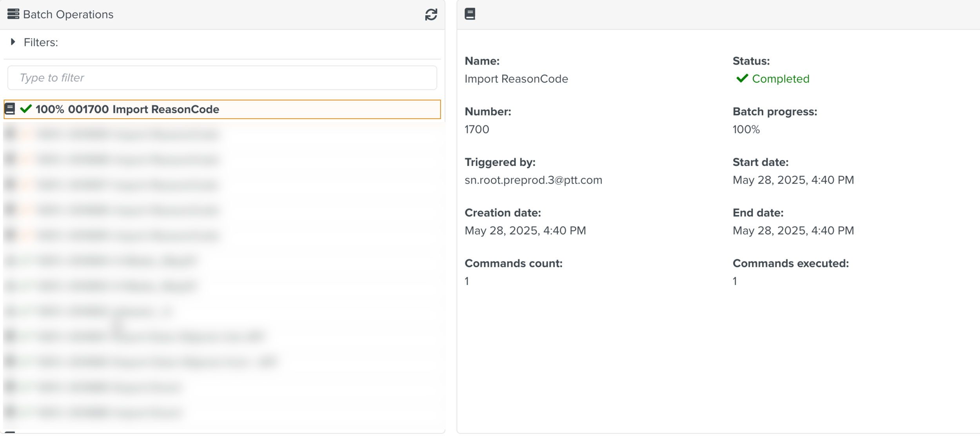Viewport: 980px width, 436px height.
Task: Click the refresh icon in Batch Operations header
Action: tap(431, 15)
